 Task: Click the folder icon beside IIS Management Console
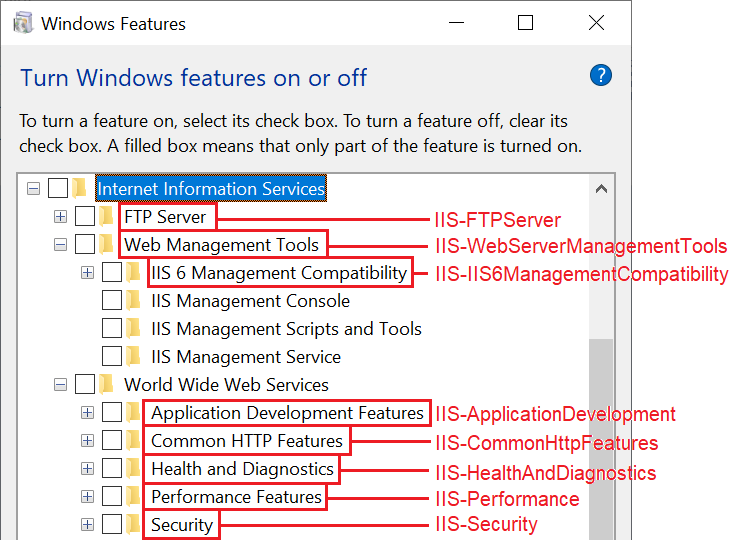pyautogui.click(x=134, y=300)
